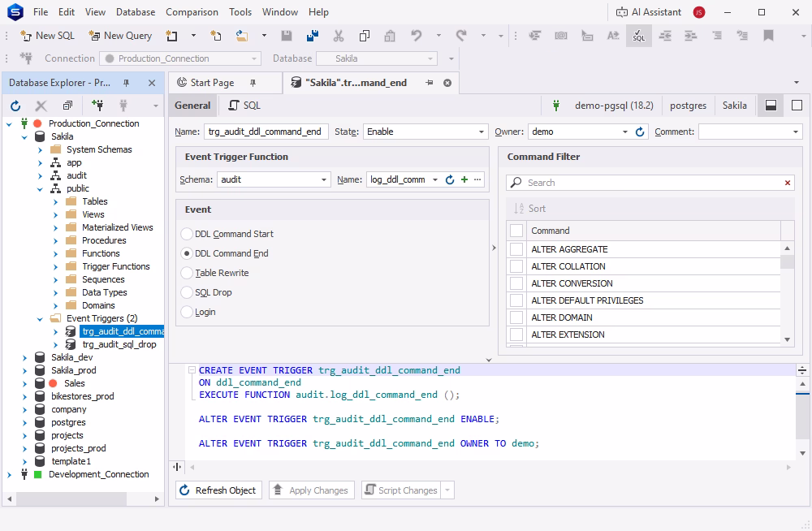This screenshot has height=531, width=812.
Task: Click the Paste icon in toolbar
Action: click(x=390, y=36)
